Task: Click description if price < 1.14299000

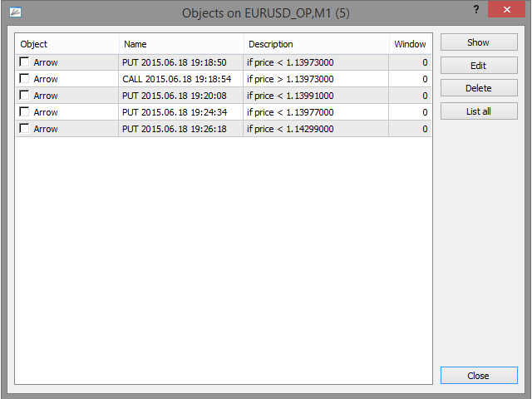Action: [290, 129]
